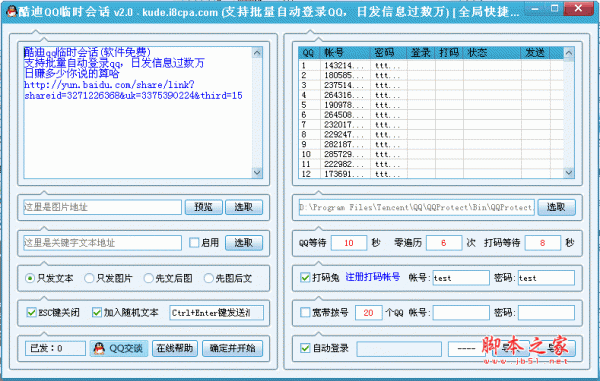Click the 密码 column header
The height and width of the screenshot is (381, 600).
[x=388, y=53]
